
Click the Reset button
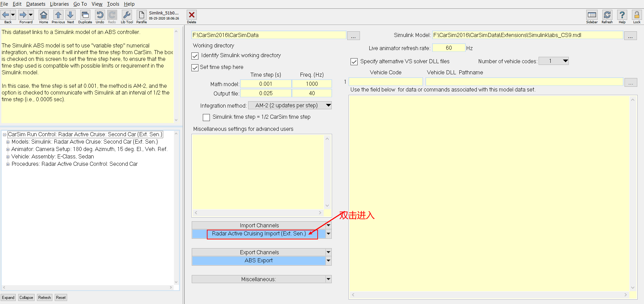61,298
